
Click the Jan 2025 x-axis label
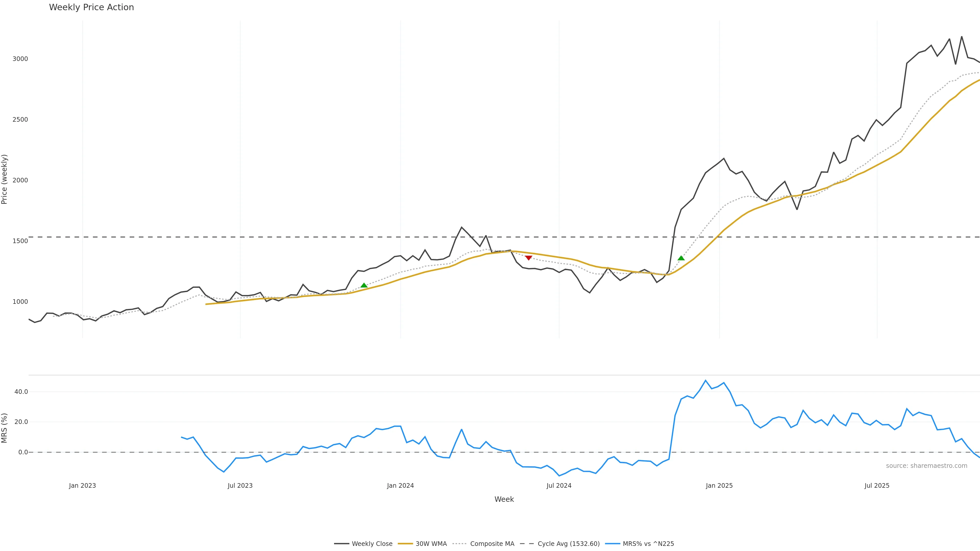click(719, 486)
